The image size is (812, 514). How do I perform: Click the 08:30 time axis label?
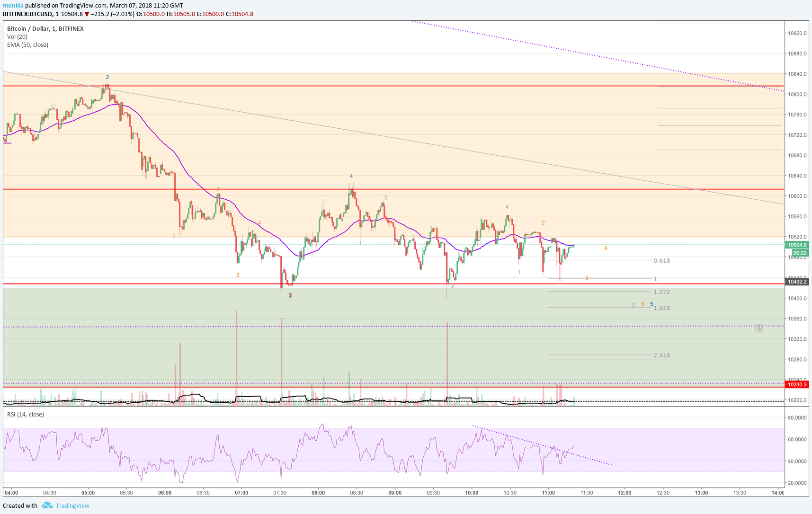click(x=357, y=493)
